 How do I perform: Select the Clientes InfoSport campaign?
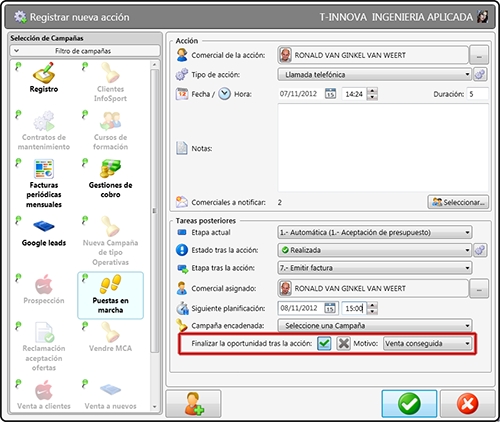[110, 82]
